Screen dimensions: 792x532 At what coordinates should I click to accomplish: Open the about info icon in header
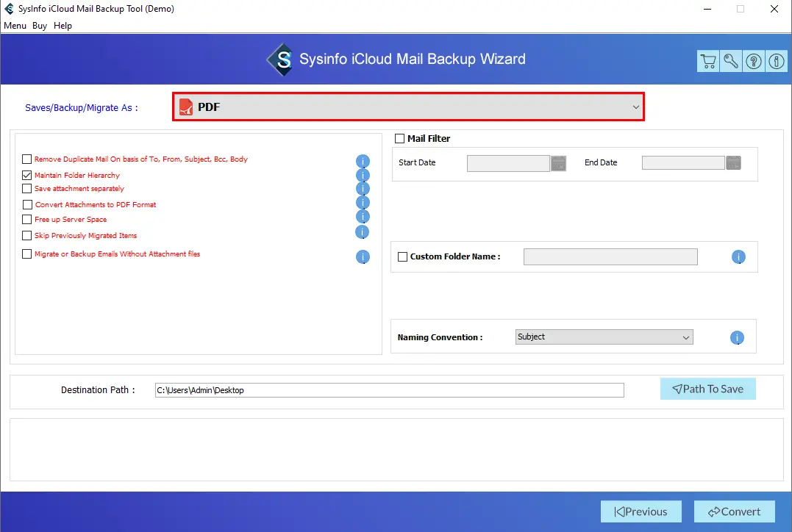(776, 62)
